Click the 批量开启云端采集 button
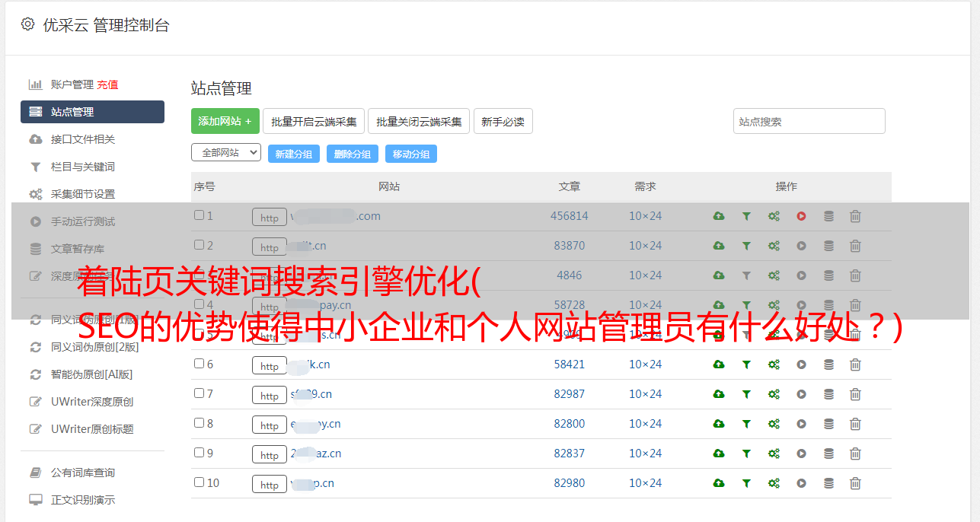Screen dimensions: 980x522 coord(314,121)
